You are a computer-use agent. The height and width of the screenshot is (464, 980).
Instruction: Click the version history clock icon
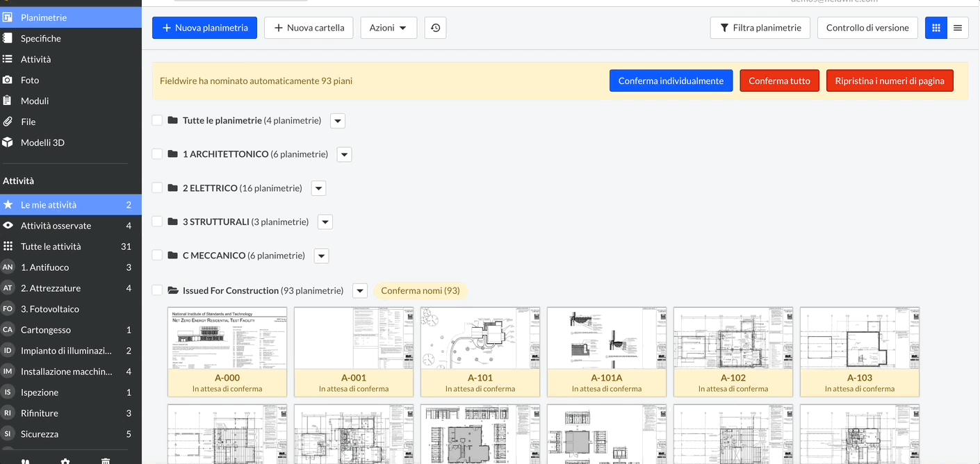click(435, 28)
